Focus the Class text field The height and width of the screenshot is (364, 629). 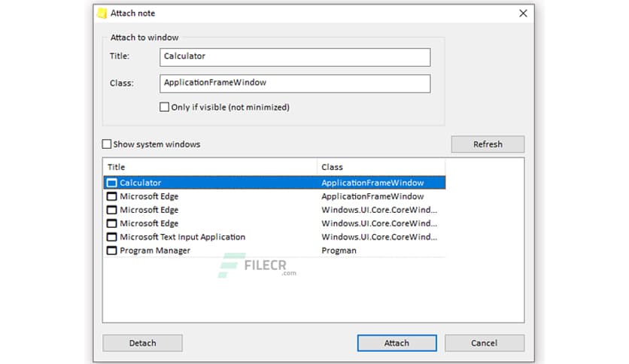[x=295, y=83]
